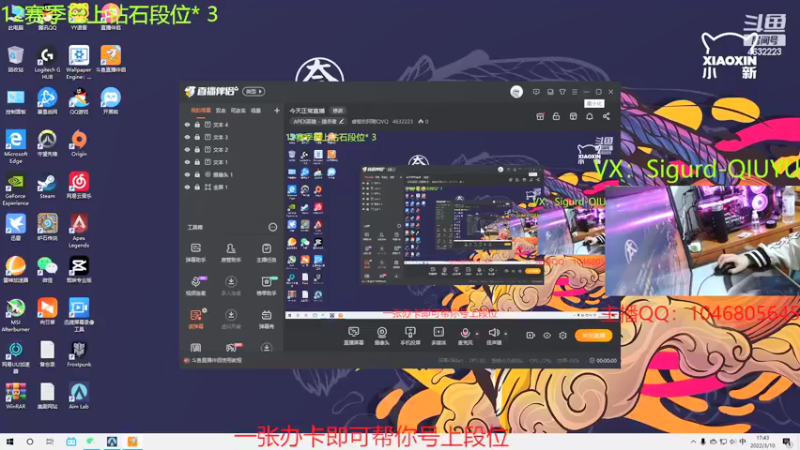Show hidden system tray icons
This screenshot has height=450, width=800.
tap(693, 442)
